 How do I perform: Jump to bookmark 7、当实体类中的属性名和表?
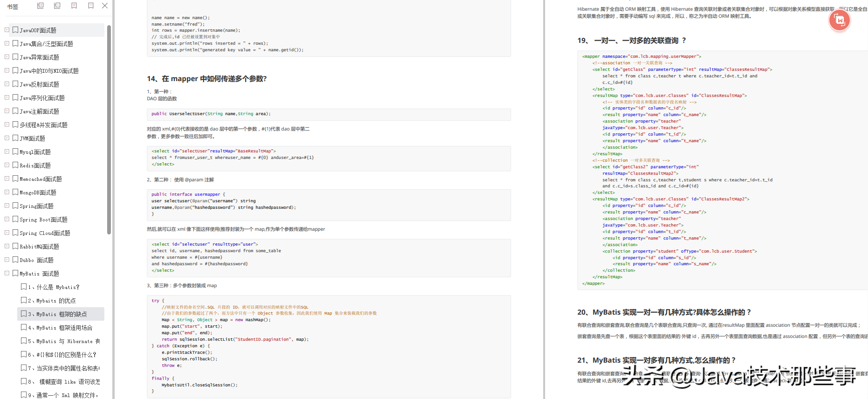[x=64, y=368]
